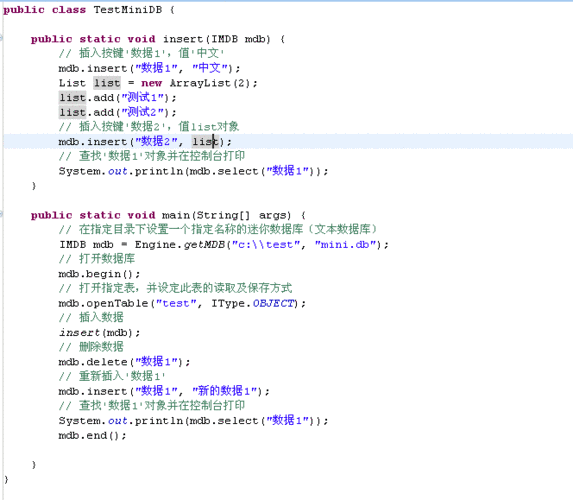Screen dimensions: 573x500
Task: Click the string "数据2" in mdb.insert
Action: (x=156, y=141)
